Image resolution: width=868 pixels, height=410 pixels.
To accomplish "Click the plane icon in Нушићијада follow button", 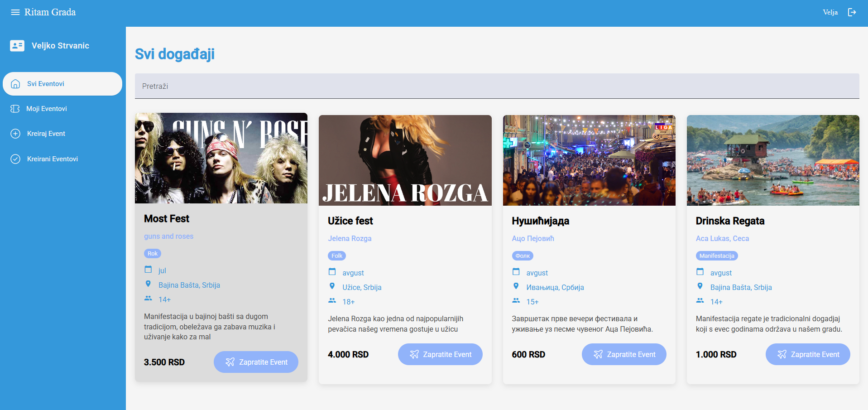I will point(598,354).
